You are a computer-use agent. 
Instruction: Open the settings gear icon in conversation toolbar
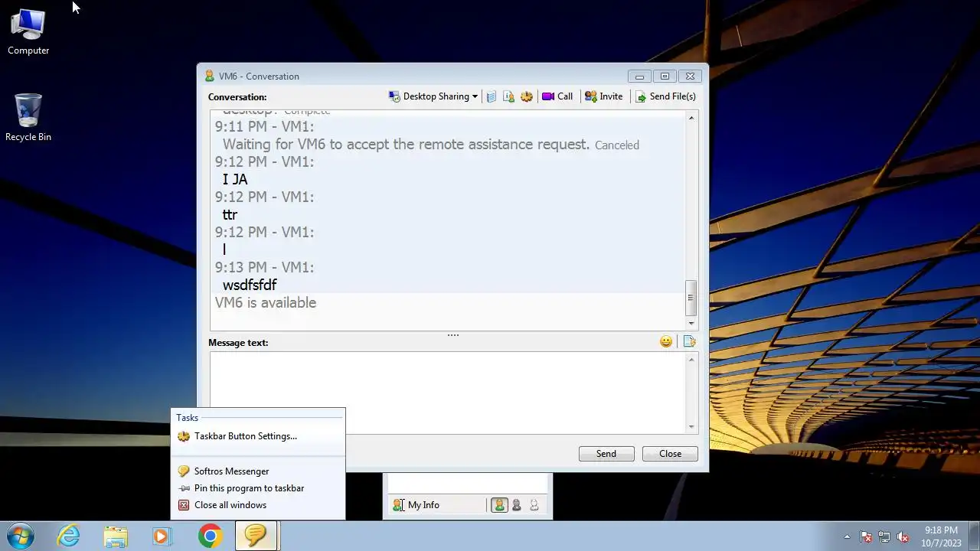click(527, 96)
